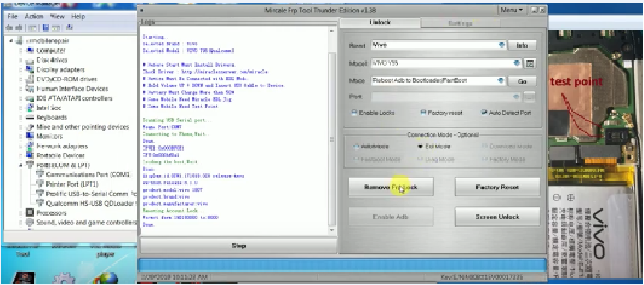Expand the Disk drives node arrow
The width and height of the screenshot is (644, 285).
tap(20, 60)
